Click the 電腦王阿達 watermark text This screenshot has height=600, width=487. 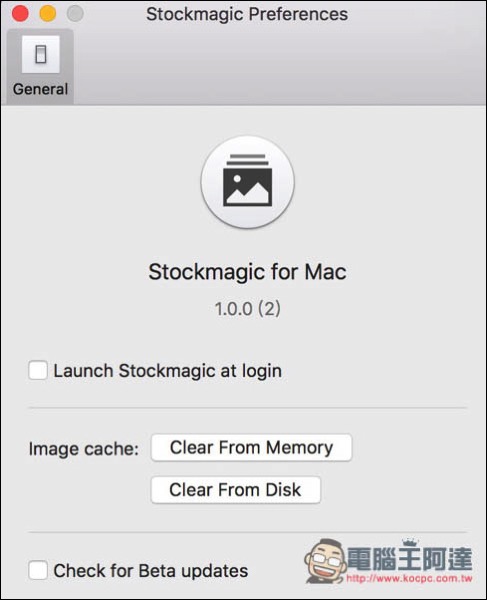click(x=410, y=558)
